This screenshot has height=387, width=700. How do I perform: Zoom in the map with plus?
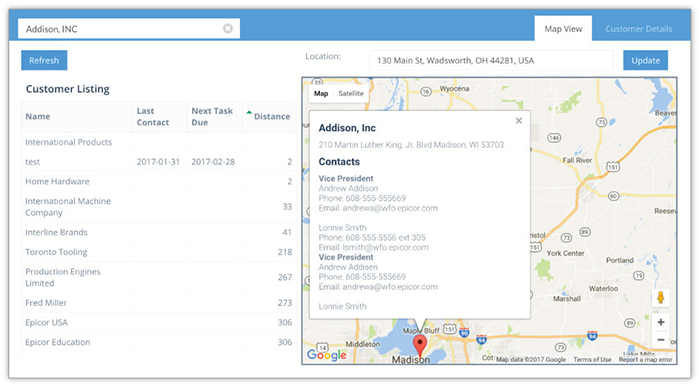point(661,322)
